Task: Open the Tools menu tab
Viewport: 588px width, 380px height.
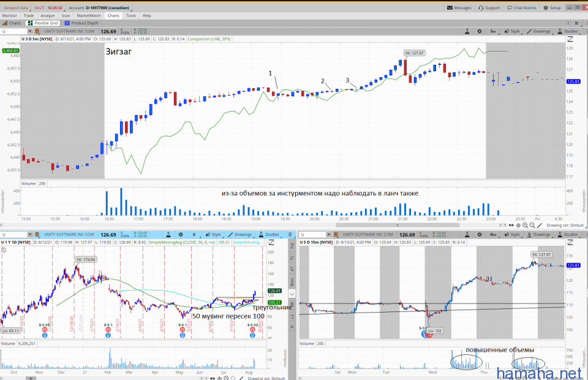Action: 131,16
